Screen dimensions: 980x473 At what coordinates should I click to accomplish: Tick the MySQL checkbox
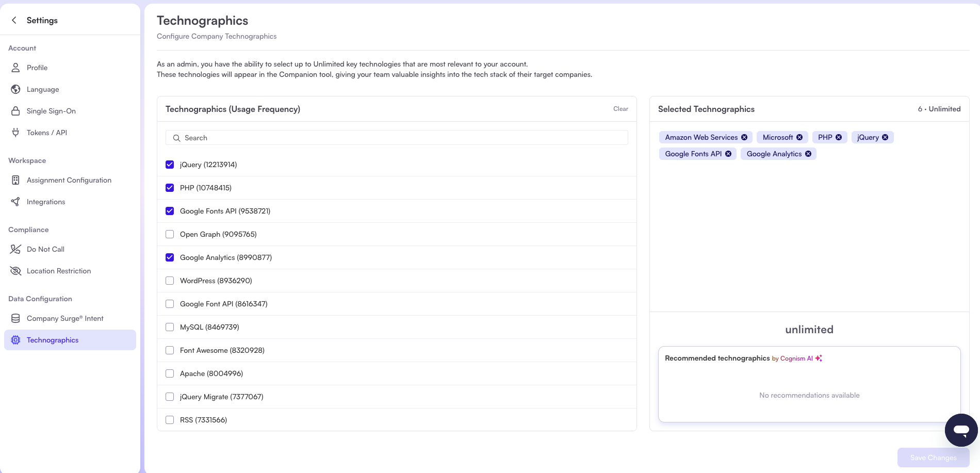click(170, 327)
